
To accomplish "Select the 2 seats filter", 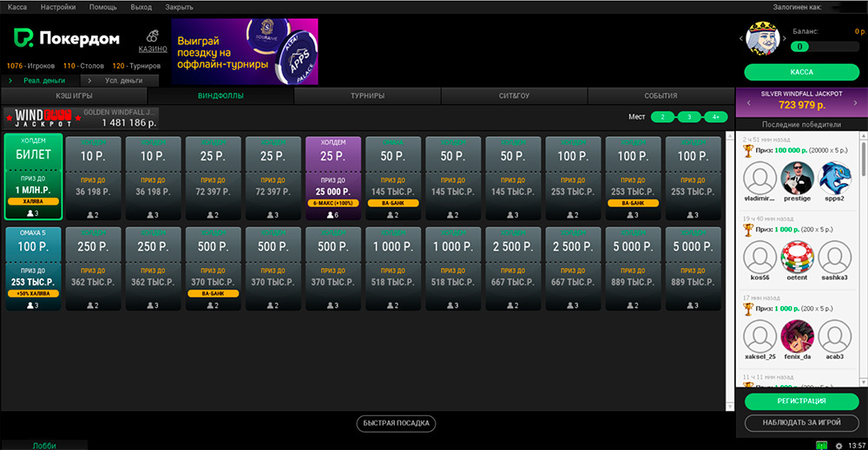I will 663,117.
